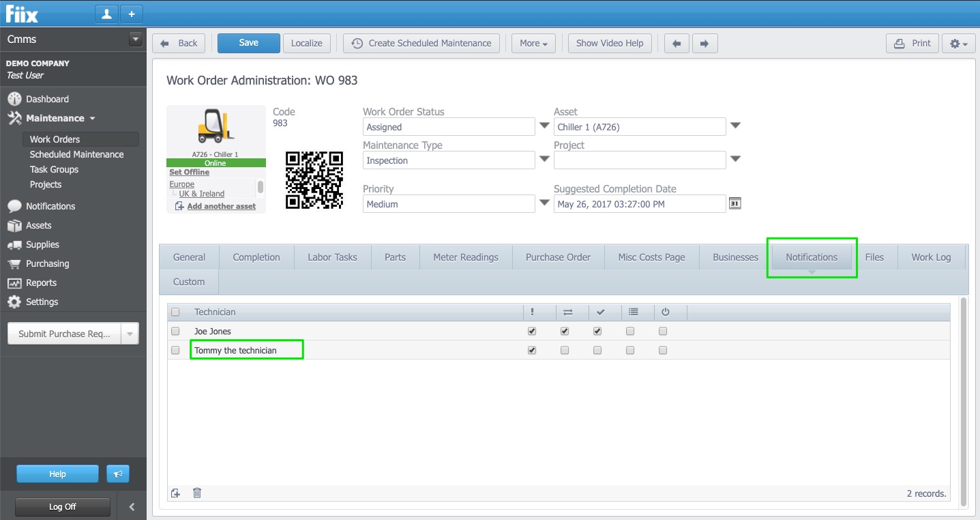Open the More dropdown menu

533,43
